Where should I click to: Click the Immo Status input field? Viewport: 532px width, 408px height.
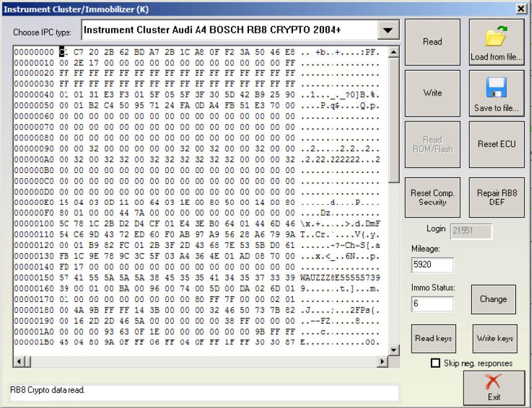click(432, 304)
